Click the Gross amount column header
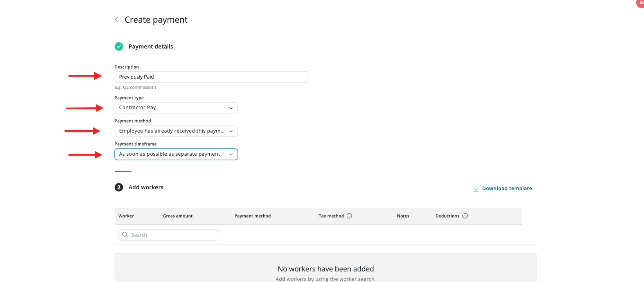Screen dimensions: 644x282 tap(178, 216)
